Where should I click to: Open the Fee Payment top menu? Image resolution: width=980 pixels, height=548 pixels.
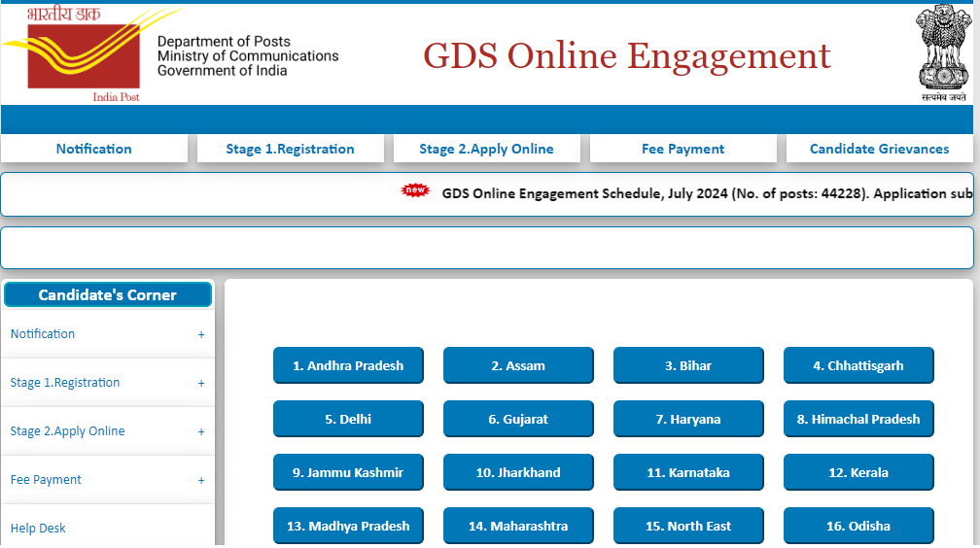[682, 149]
